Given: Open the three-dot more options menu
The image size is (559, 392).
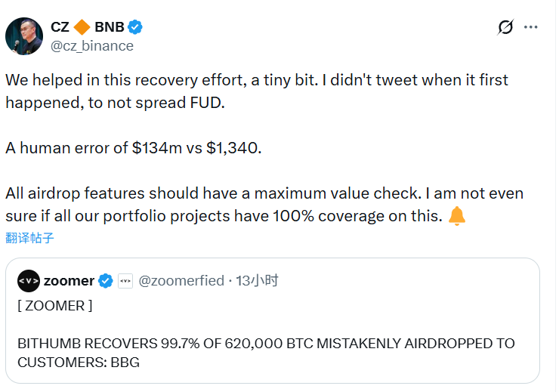Looking at the screenshot, I should [531, 27].
